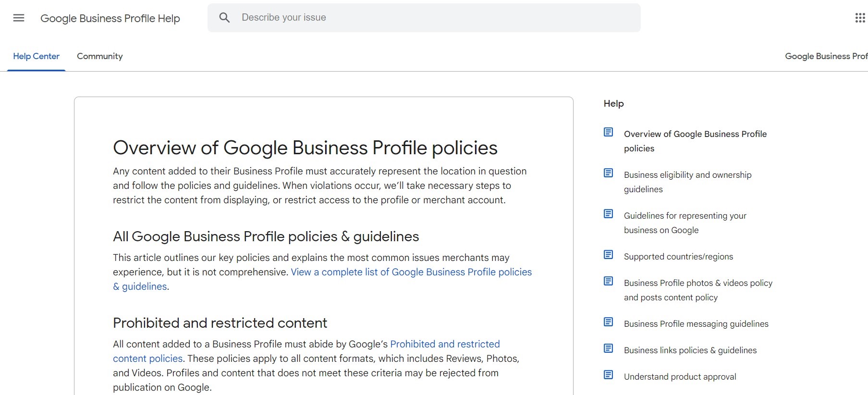
Task: Click the Google Business Profile Help title
Action: point(110,18)
